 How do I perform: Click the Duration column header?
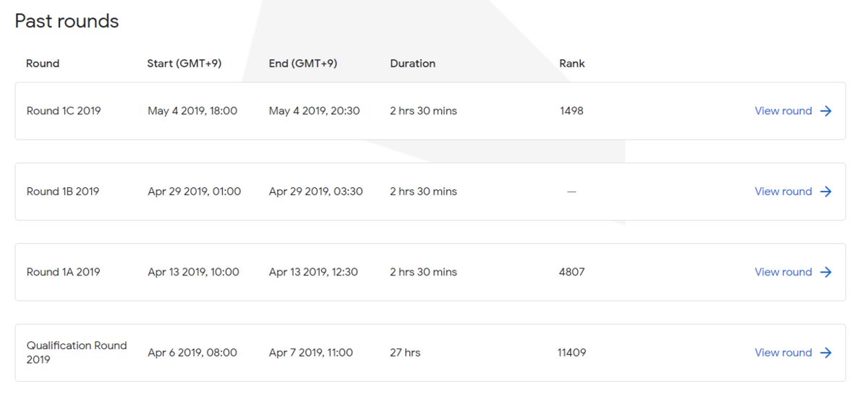click(x=413, y=64)
